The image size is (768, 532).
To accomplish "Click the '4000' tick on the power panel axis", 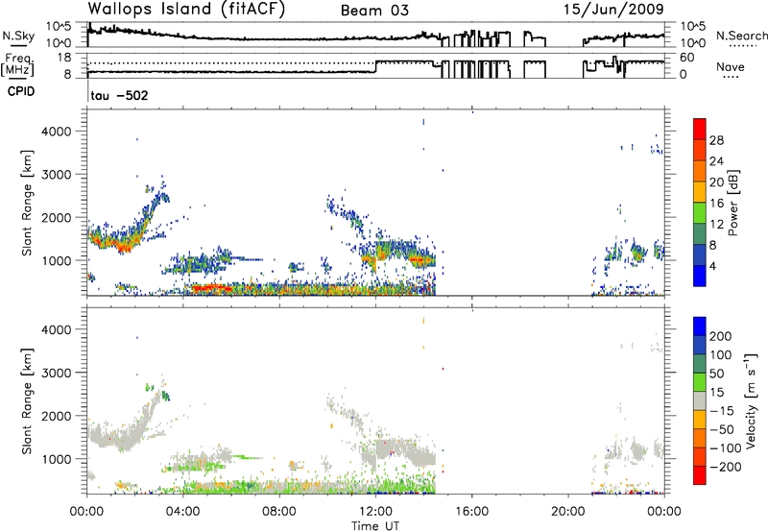I will [x=57, y=132].
